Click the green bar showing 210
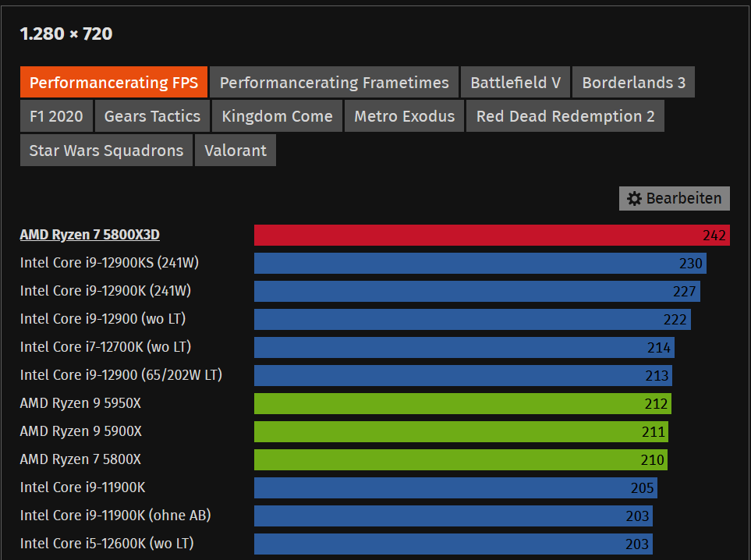The width and height of the screenshot is (751, 560). click(x=461, y=460)
